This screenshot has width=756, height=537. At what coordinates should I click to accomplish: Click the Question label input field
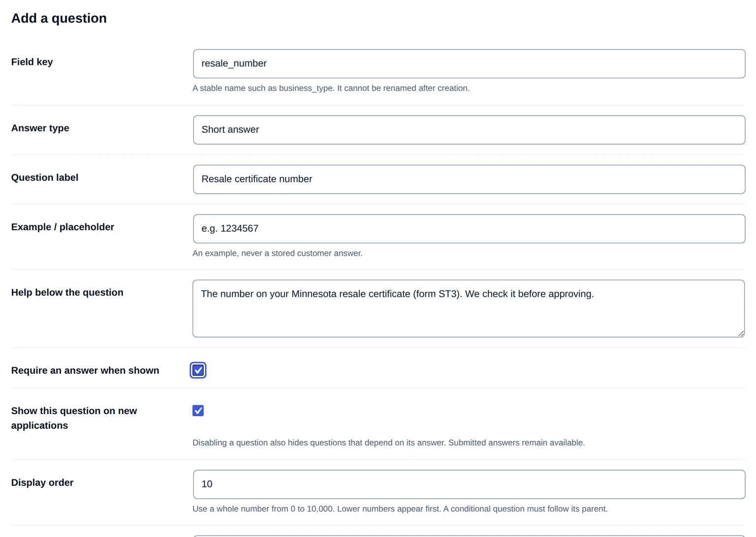(469, 179)
